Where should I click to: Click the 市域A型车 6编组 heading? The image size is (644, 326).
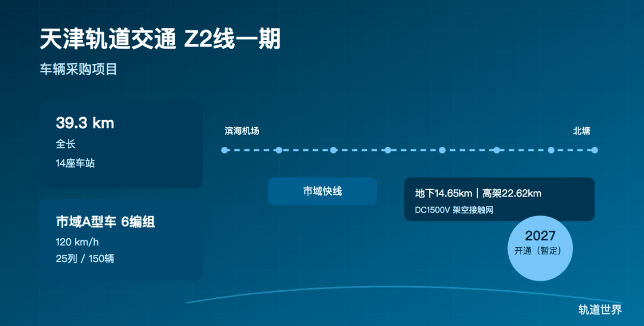click(x=105, y=222)
